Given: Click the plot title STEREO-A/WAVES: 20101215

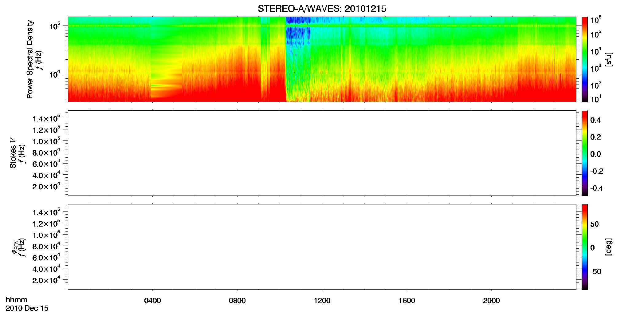Looking at the screenshot, I should pyautogui.click(x=322, y=9).
